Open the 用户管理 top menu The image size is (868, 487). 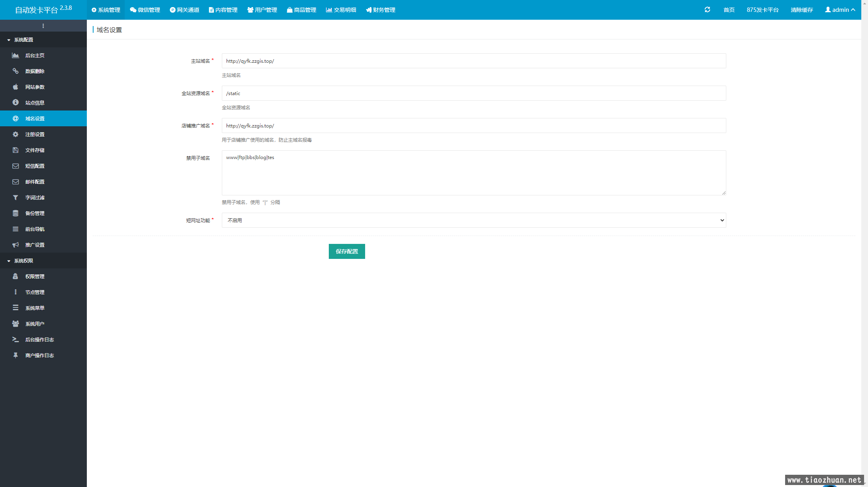click(x=262, y=10)
